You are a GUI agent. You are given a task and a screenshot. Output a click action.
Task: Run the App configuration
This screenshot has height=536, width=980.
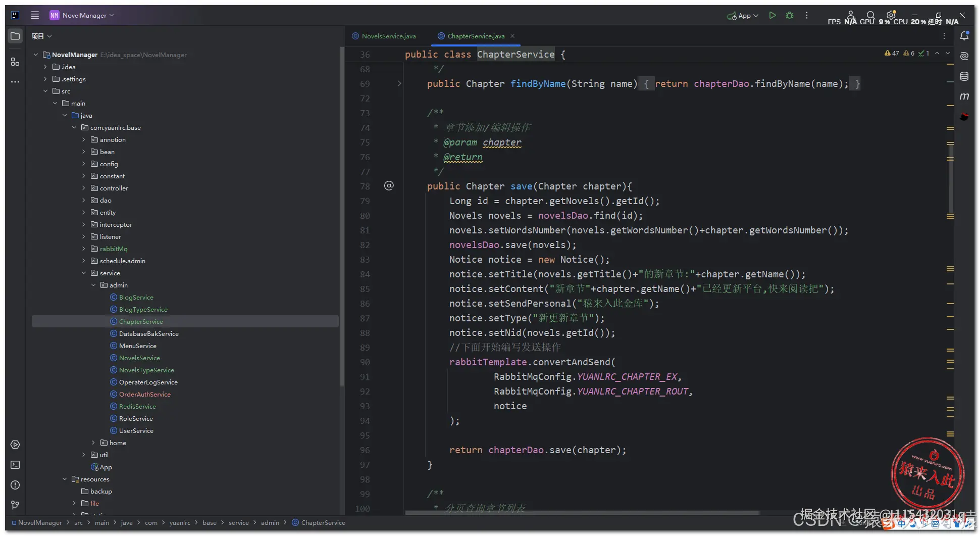772,15
